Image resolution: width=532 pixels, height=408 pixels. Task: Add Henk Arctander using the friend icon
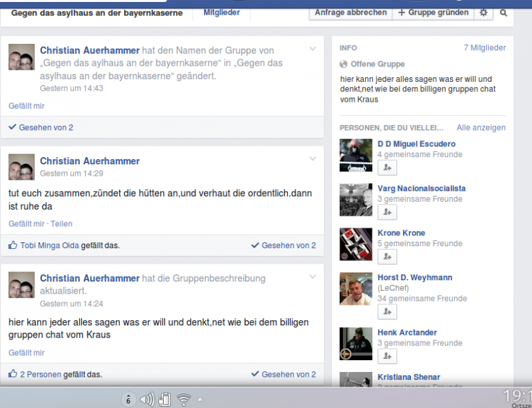pos(387,356)
